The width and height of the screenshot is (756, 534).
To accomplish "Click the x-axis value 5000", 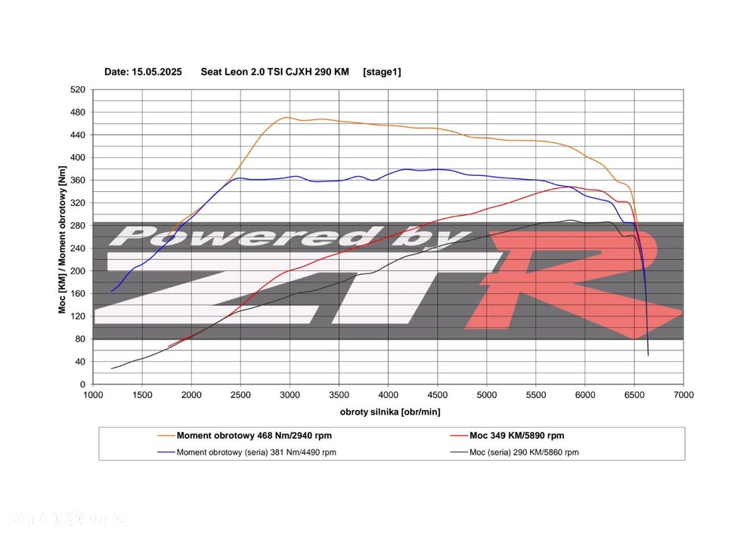I will pyautogui.click(x=486, y=395).
